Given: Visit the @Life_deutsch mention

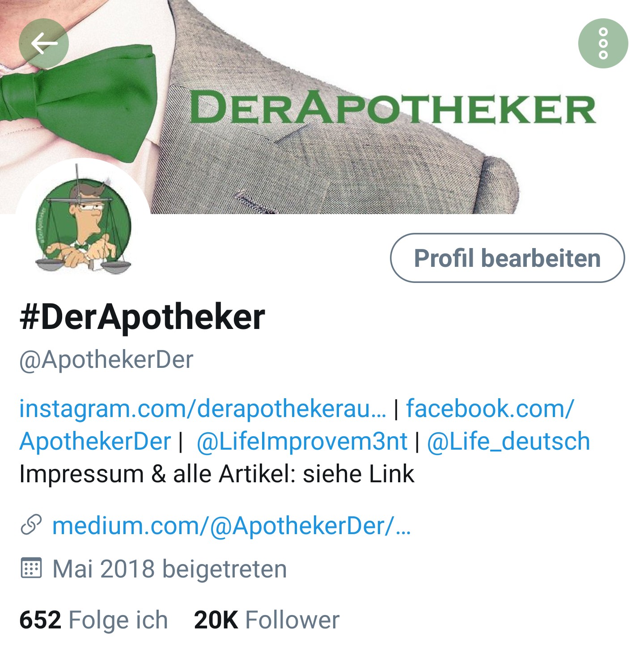Looking at the screenshot, I should pyautogui.click(x=508, y=441).
